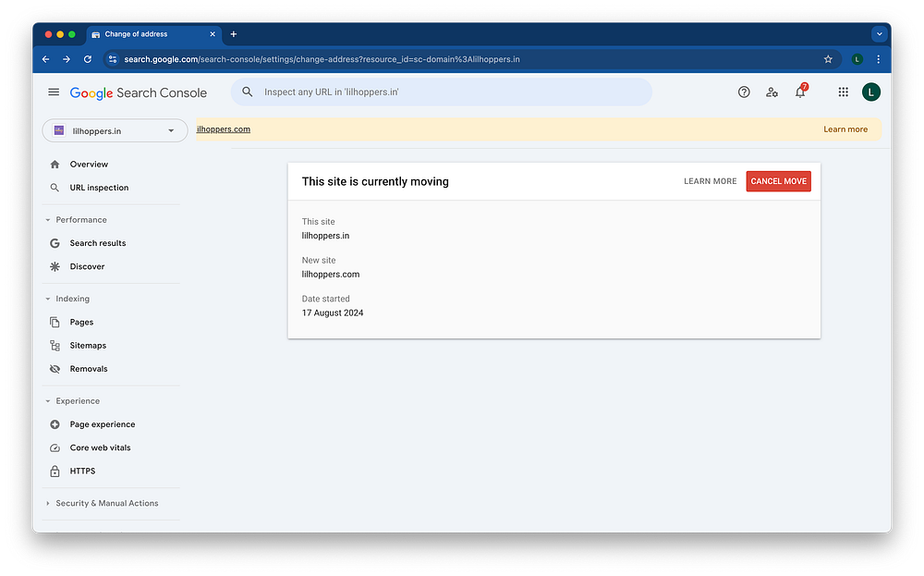Open the Pages indexing report
Screen dimensions: 924x576
click(81, 322)
